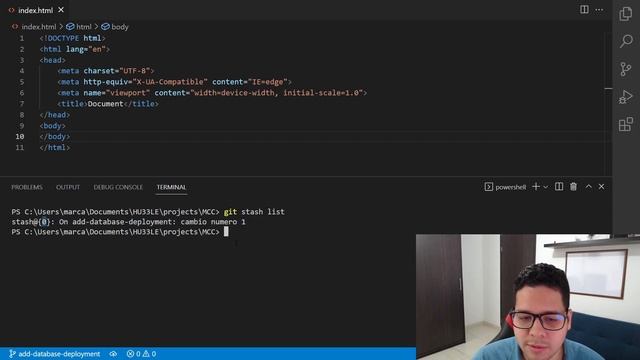Viewport: 640px width, 360px height.
Task: Click the opening <body> tag on line 9
Action: pos(53,126)
